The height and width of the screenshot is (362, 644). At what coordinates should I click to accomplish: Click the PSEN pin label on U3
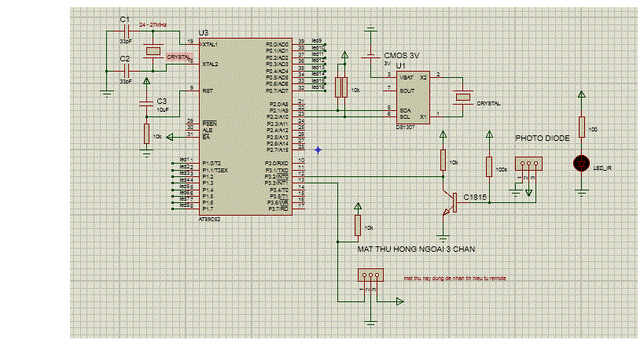click(x=209, y=124)
